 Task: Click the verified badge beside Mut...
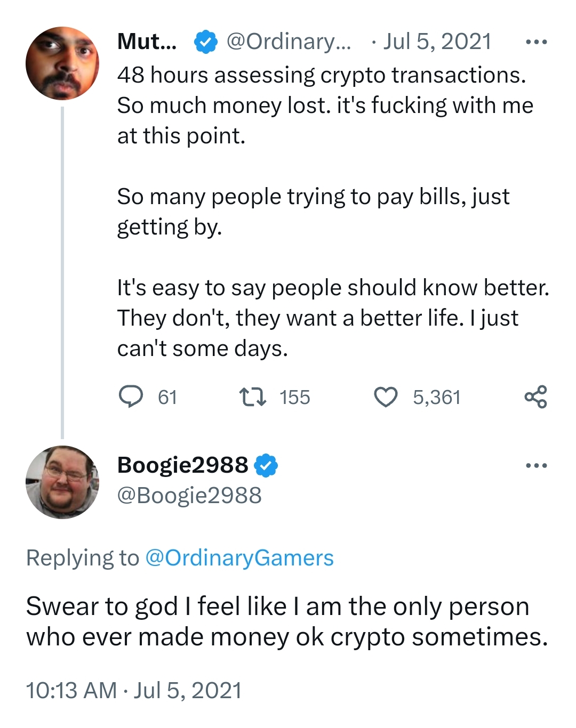pyautogui.click(x=205, y=42)
